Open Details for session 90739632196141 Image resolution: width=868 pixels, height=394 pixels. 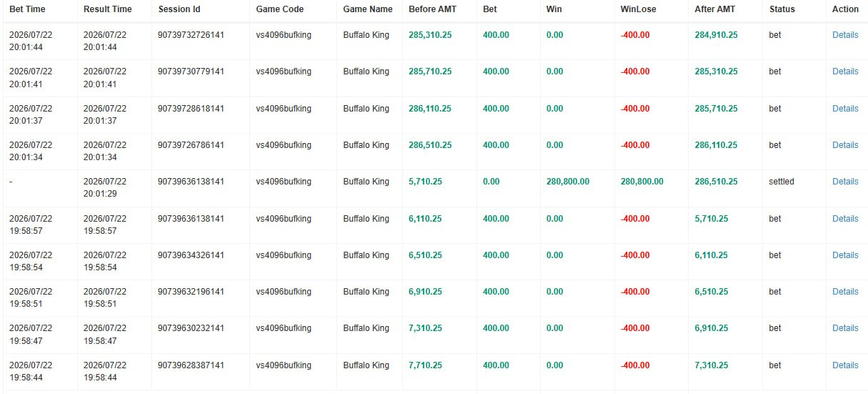click(x=845, y=292)
